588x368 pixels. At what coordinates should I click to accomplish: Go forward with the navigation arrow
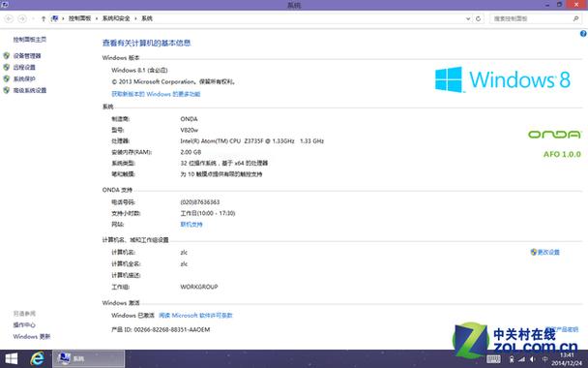(x=22, y=18)
